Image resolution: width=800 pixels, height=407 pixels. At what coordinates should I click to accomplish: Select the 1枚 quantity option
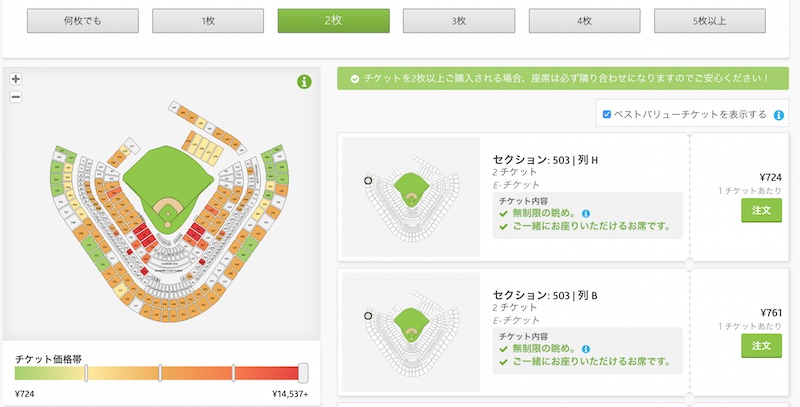pos(208,21)
